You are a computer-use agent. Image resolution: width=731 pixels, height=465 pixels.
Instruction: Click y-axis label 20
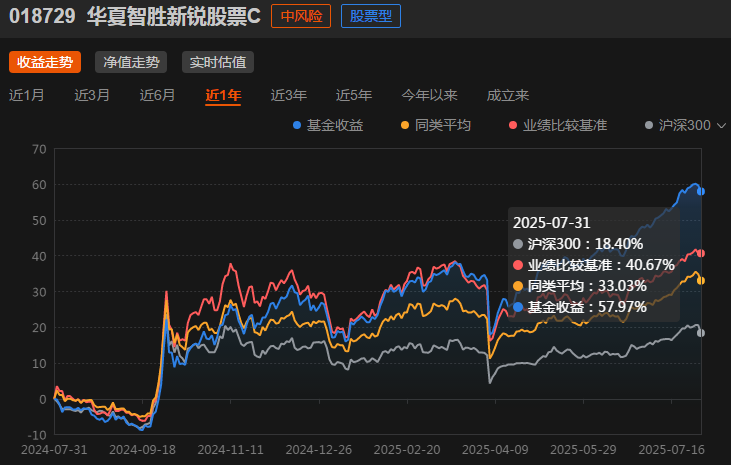[x=39, y=327]
